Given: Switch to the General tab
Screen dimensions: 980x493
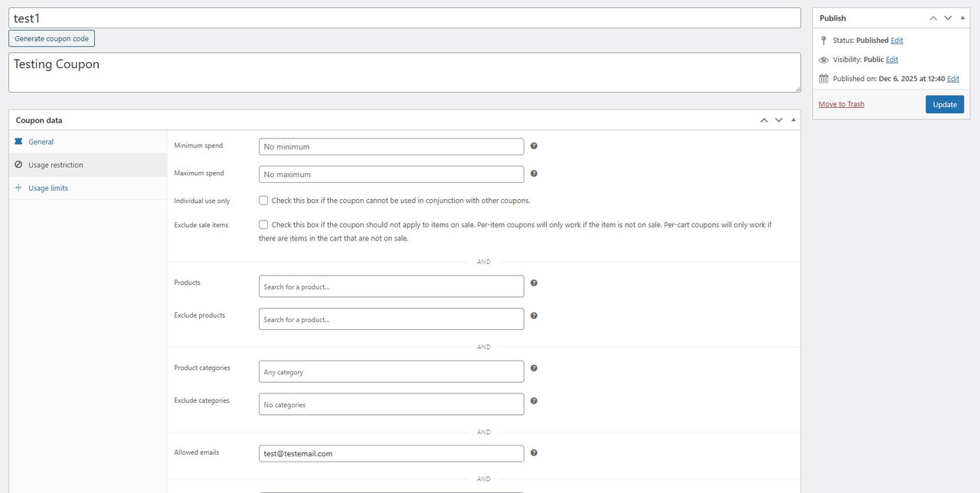Looking at the screenshot, I should point(88,142).
